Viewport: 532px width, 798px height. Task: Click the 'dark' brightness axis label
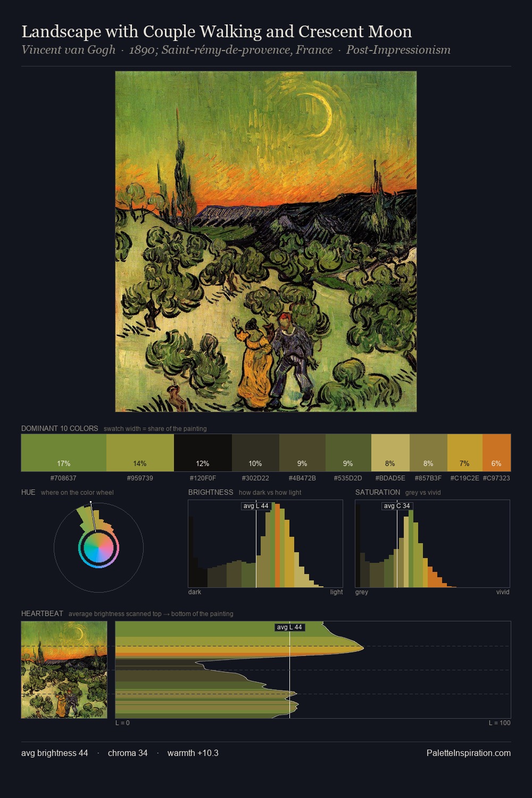(195, 592)
